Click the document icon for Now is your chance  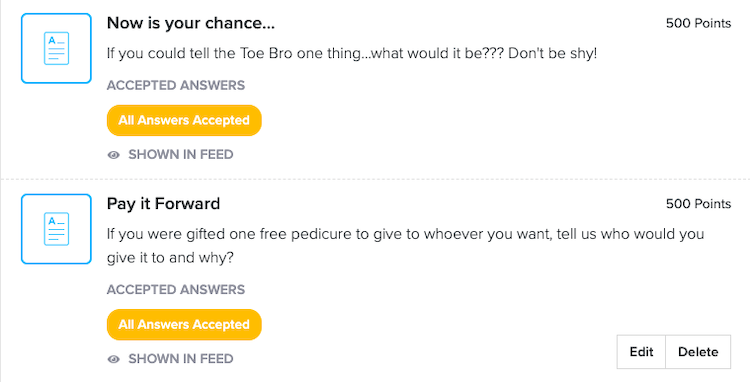56,48
